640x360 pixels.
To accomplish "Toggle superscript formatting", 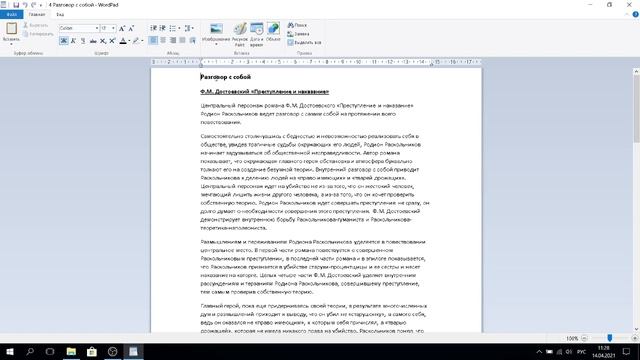I will (112, 40).
